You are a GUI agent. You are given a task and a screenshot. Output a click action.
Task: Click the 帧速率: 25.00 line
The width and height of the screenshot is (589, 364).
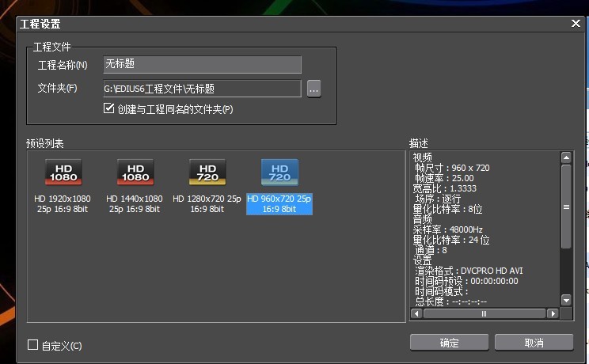(444, 178)
